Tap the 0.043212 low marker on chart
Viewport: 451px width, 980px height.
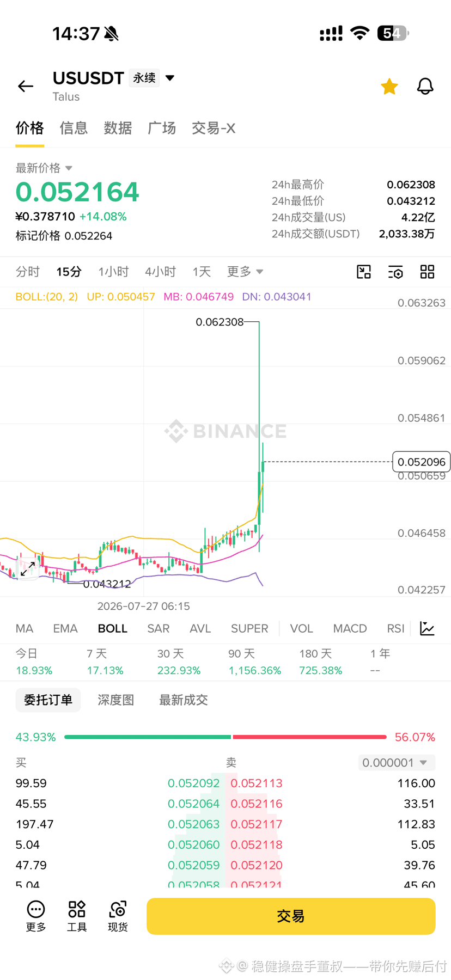pos(107,584)
